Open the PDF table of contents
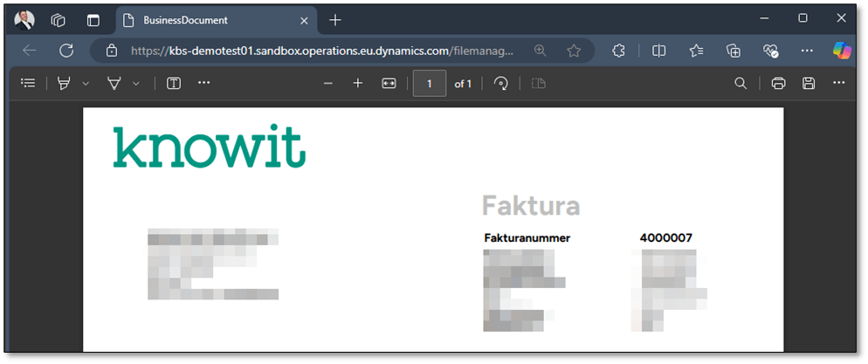Image resolution: width=868 pixels, height=364 pixels. 28,83
